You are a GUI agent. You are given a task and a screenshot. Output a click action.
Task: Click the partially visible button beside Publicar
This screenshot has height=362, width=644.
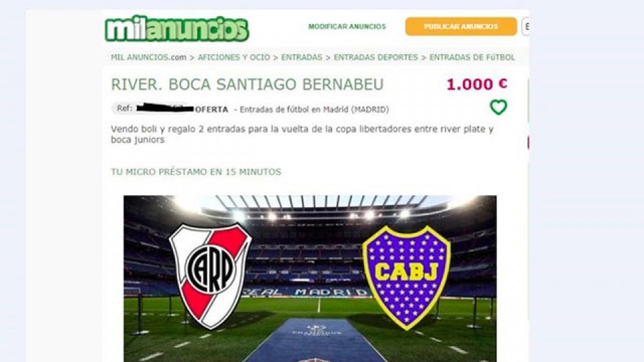pos(525,27)
